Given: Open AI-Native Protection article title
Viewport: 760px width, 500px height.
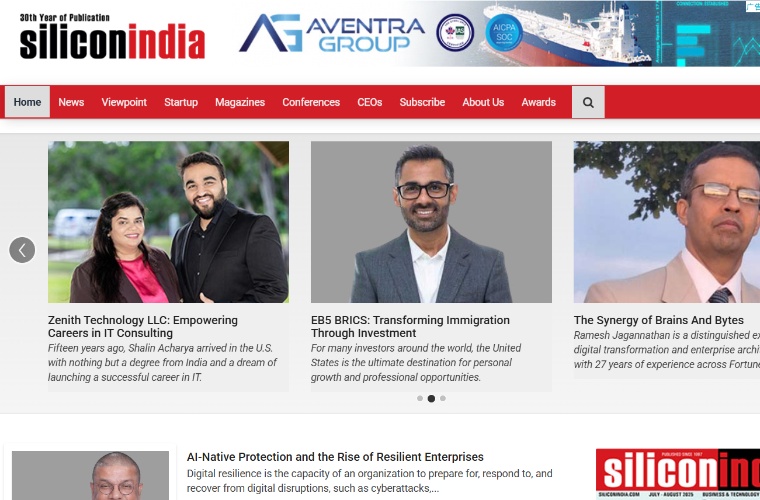Looking at the screenshot, I should click(x=335, y=457).
